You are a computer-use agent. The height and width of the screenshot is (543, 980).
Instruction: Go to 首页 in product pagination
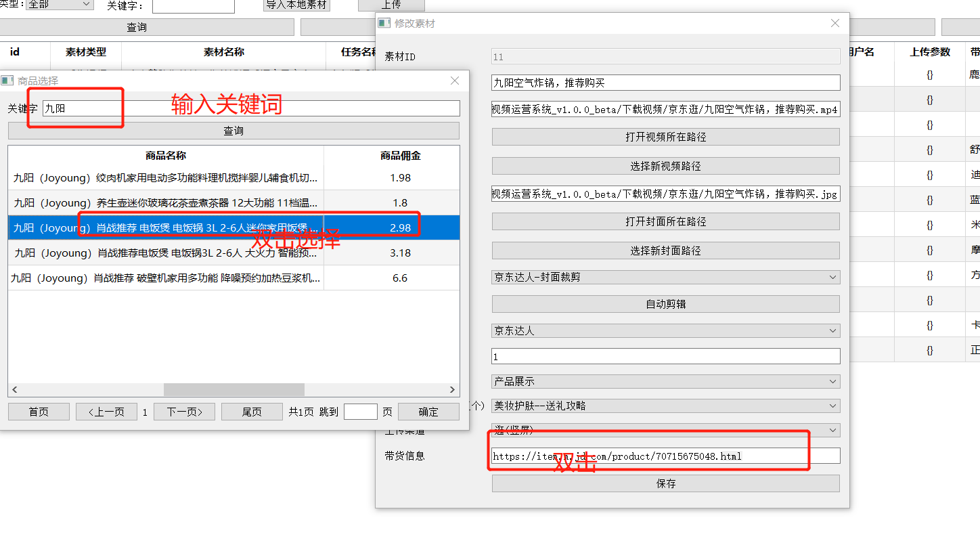pyautogui.click(x=39, y=412)
